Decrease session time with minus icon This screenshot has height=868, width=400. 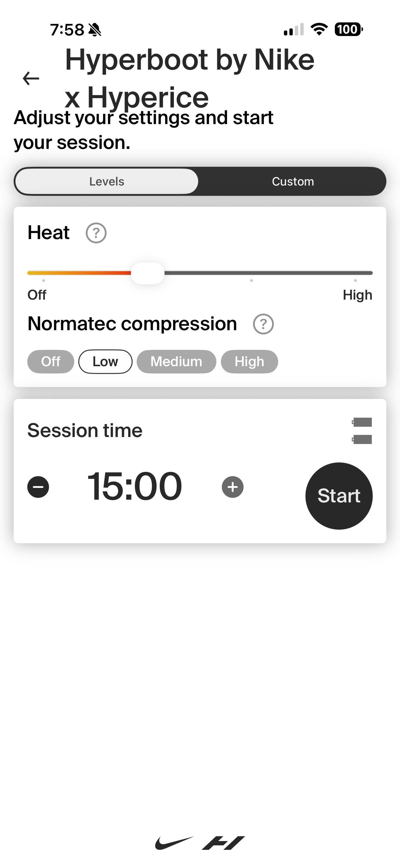point(38,487)
